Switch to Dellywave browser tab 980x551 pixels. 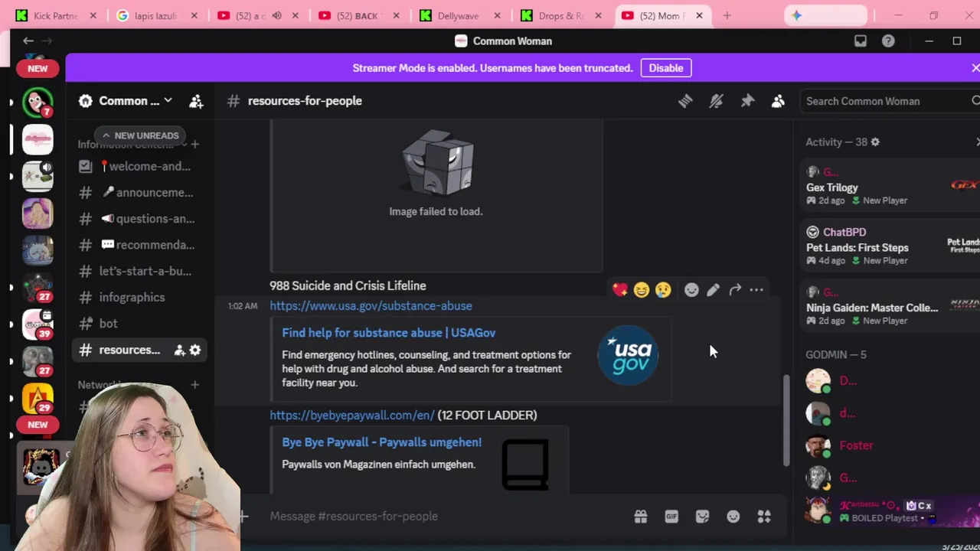pyautogui.click(x=459, y=15)
